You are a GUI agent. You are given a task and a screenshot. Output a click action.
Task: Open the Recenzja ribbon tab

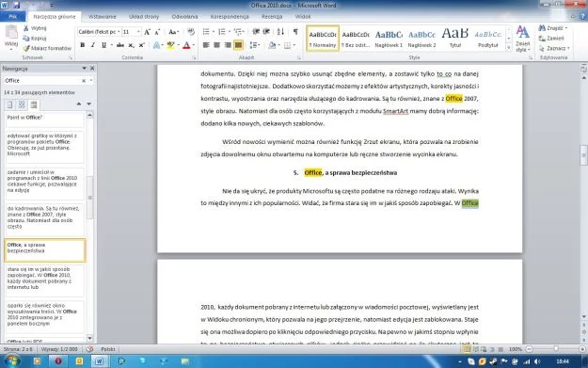(272, 17)
